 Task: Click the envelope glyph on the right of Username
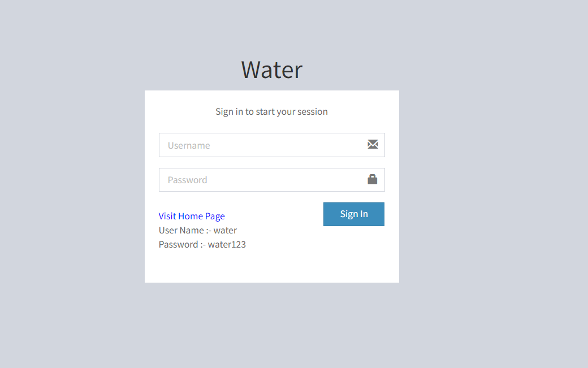click(373, 145)
